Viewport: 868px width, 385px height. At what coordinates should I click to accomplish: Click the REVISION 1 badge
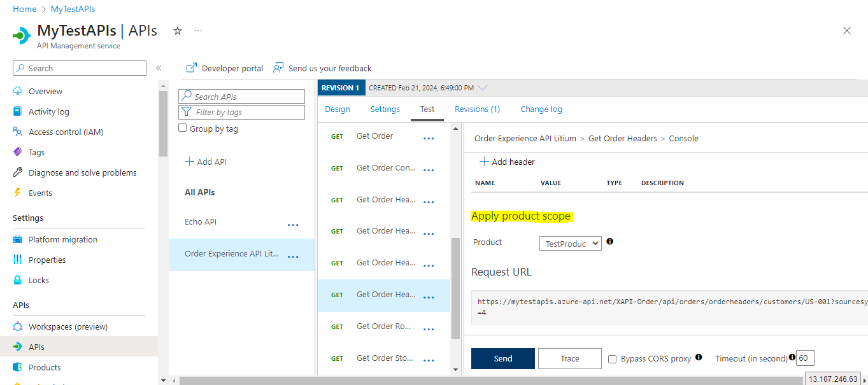[x=341, y=88]
